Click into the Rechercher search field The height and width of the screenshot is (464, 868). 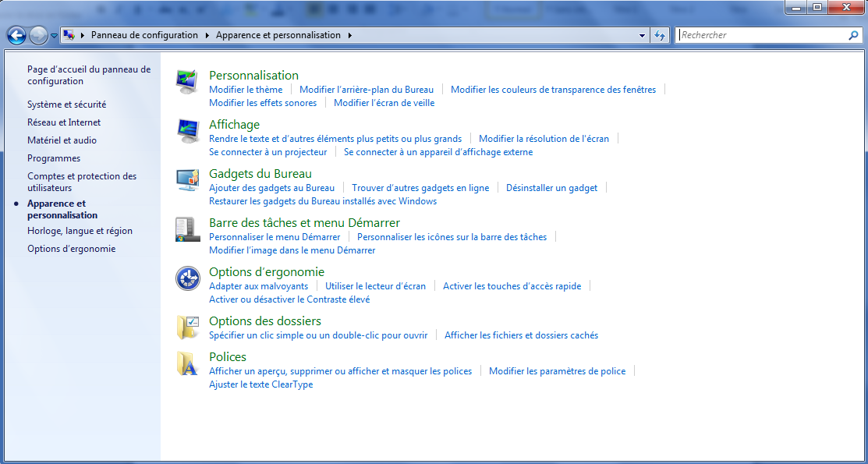760,35
